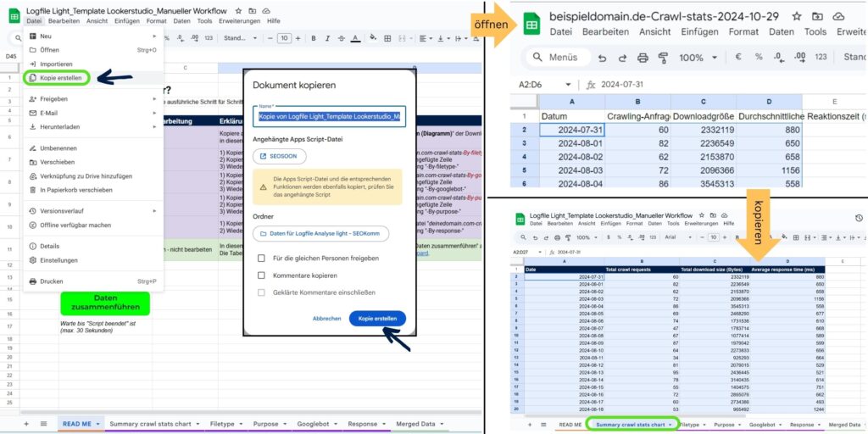The height and width of the screenshot is (434, 868).
Task: Open Merged Data tab arrow, window with open Datei menu
Action: pos(442,424)
